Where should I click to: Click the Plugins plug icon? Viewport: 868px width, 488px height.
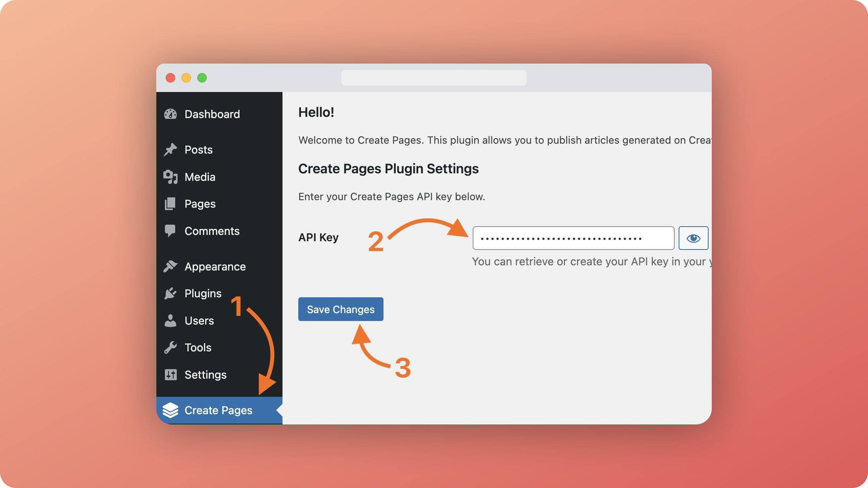coord(170,293)
